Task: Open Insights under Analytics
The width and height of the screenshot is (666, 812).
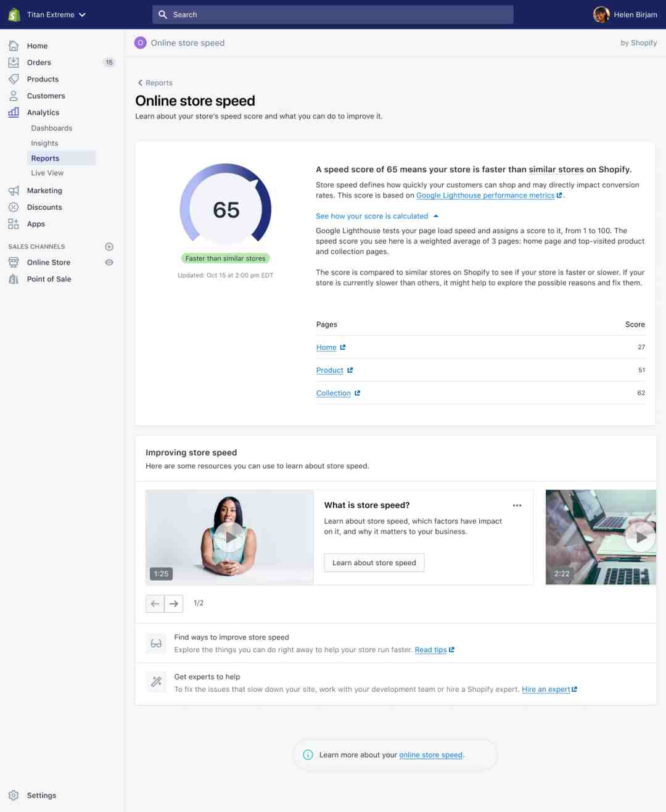Action: [x=44, y=143]
